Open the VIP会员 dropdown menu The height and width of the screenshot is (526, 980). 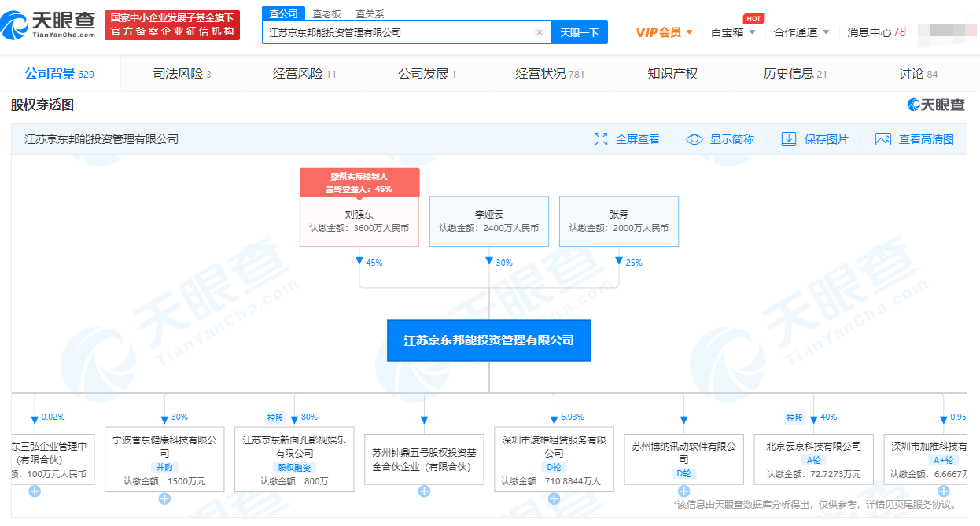pos(664,32)
